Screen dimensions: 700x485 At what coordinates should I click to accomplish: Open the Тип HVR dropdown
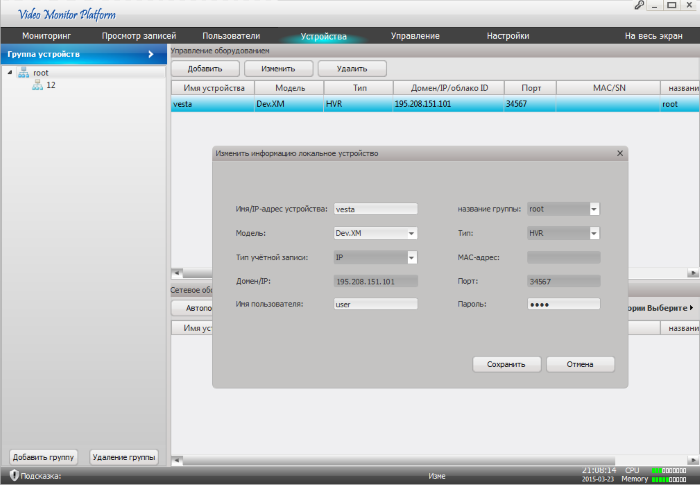click(x=594, y=233)
